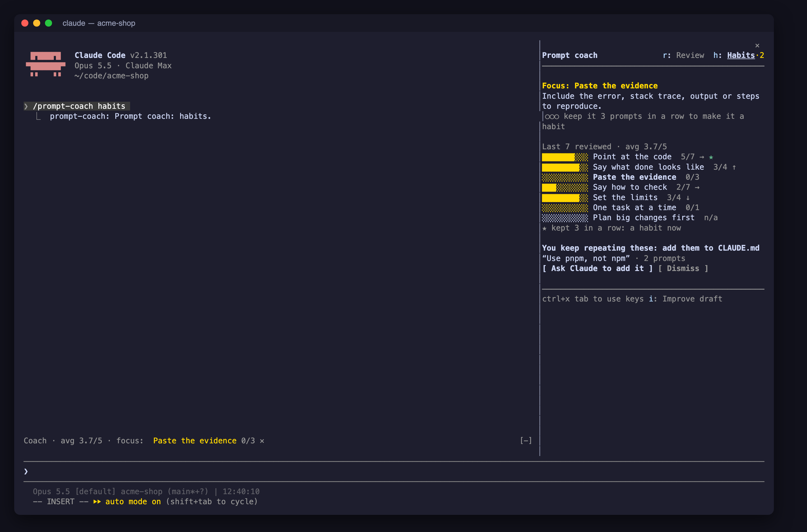The height and width of the screenshot is (532, 807).
Task: Click the Opus 5.5 [default] status line
Action: [x=146, y=491]
